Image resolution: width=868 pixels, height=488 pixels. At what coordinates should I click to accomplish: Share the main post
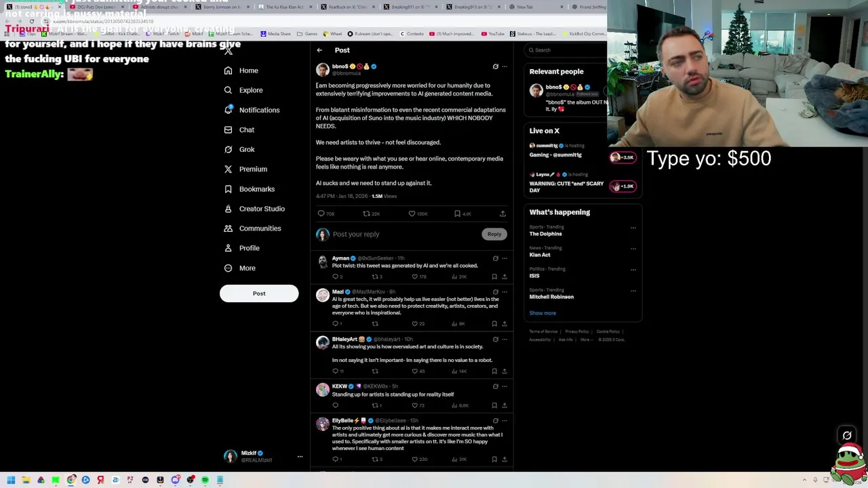pyautogui.click(x=502, y=213)
